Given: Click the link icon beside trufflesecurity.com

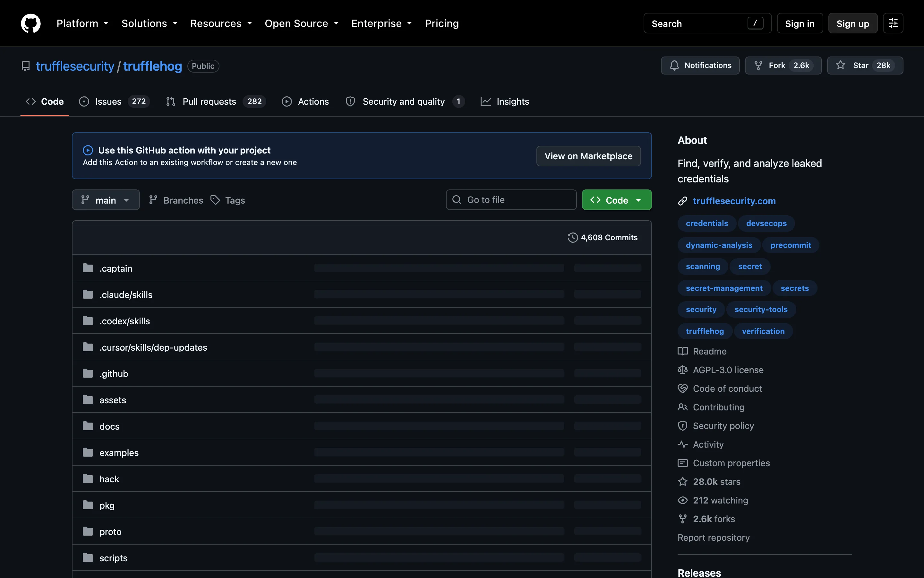Looking at the screenshot, I should 682,201.
